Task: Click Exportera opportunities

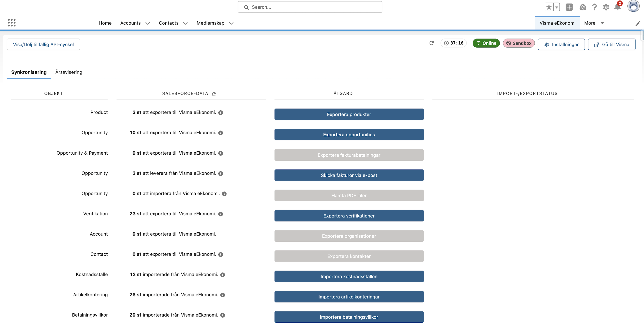Action: [349, 135]
